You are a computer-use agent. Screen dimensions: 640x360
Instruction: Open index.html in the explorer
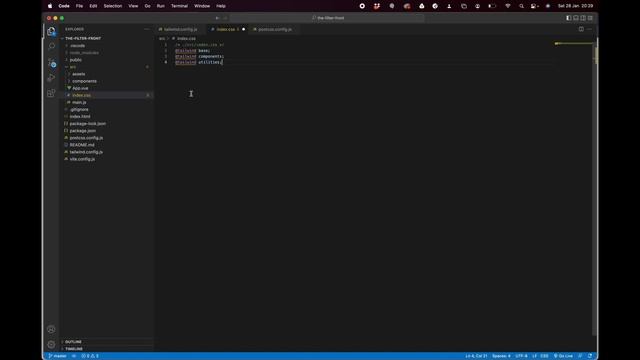click(80, 116)
